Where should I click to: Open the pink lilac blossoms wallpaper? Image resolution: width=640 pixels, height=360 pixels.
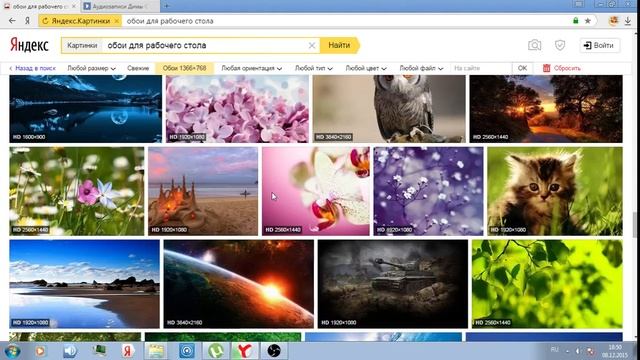(x=237, y=109)
